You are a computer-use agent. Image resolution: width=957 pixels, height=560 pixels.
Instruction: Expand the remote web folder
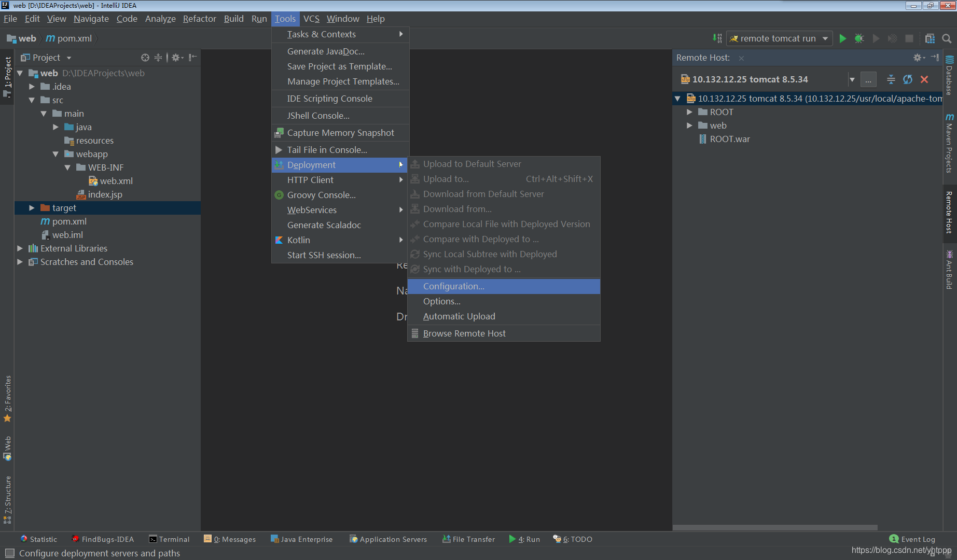689,125
